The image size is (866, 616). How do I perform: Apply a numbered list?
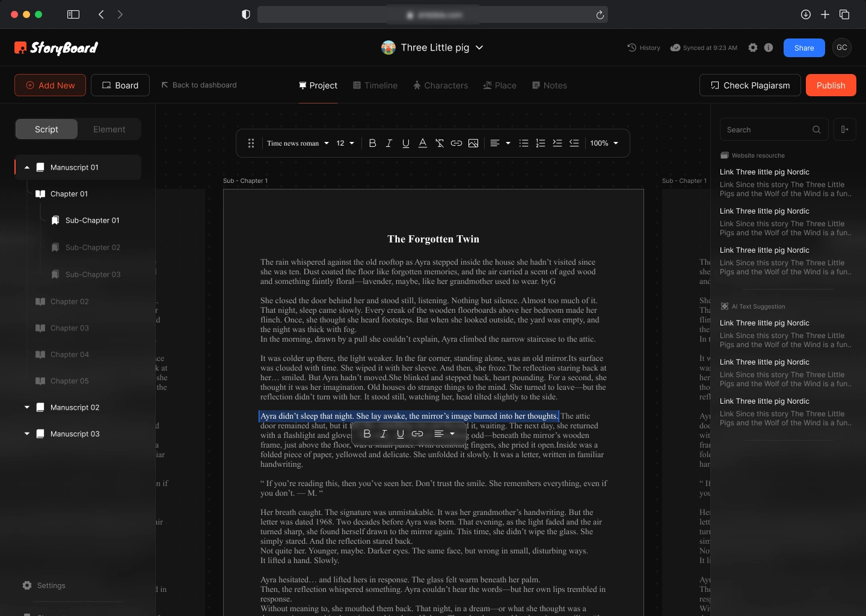(x=541, y=143)
